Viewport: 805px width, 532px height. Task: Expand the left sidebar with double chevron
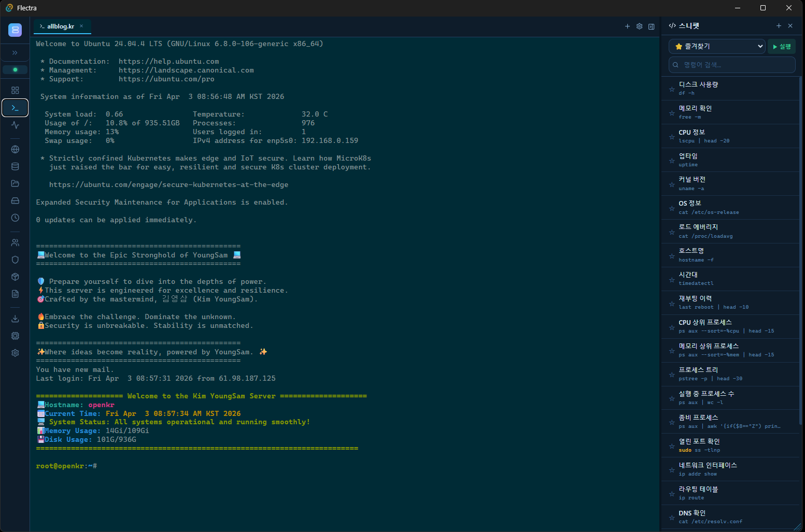click(15, 52)
